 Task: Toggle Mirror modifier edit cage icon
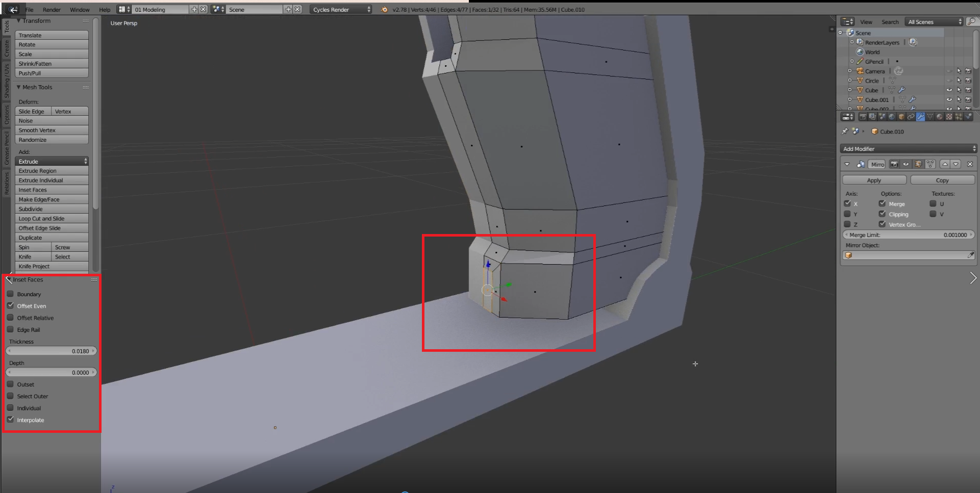tap(931, 164)
